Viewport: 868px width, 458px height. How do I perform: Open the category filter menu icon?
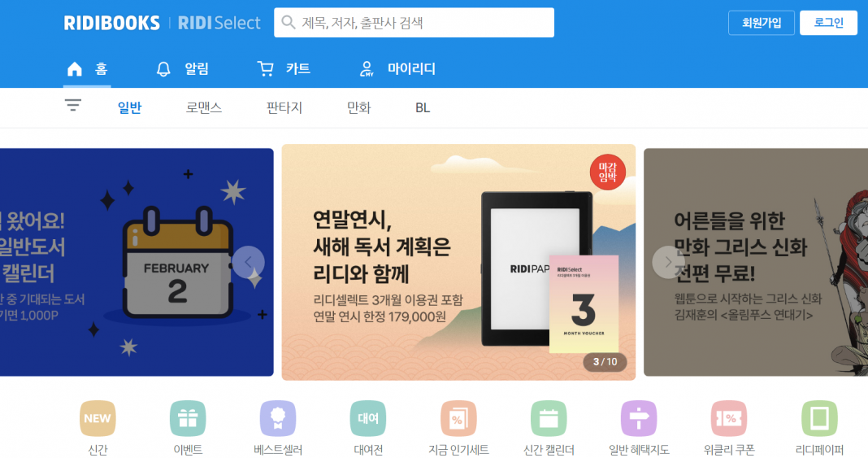tap(73, 105)
